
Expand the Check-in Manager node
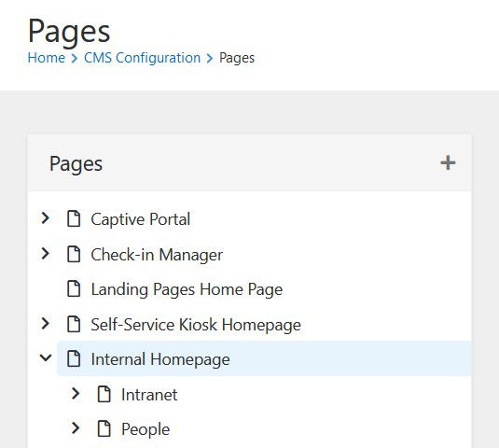pyautogui.click(x=46, y=254)
